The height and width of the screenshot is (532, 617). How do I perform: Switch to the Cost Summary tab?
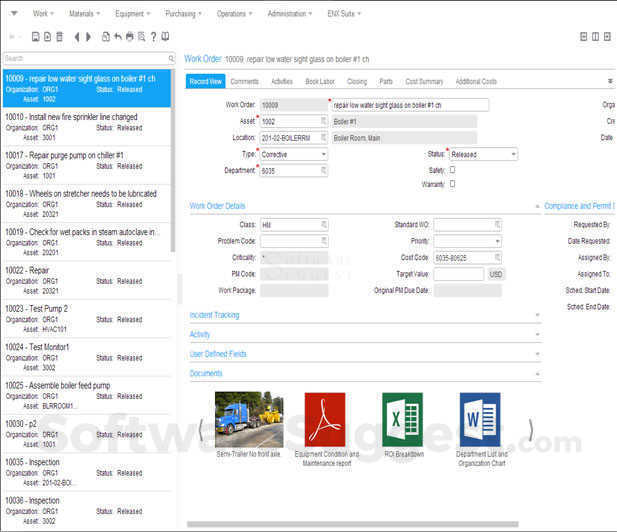(424, 81)
